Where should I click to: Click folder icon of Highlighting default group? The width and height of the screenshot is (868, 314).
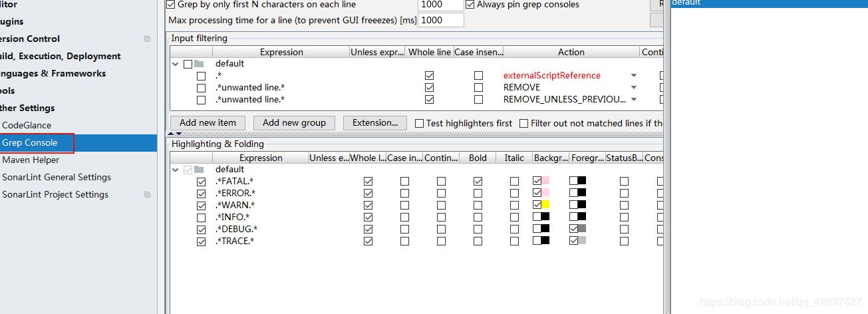199,170
